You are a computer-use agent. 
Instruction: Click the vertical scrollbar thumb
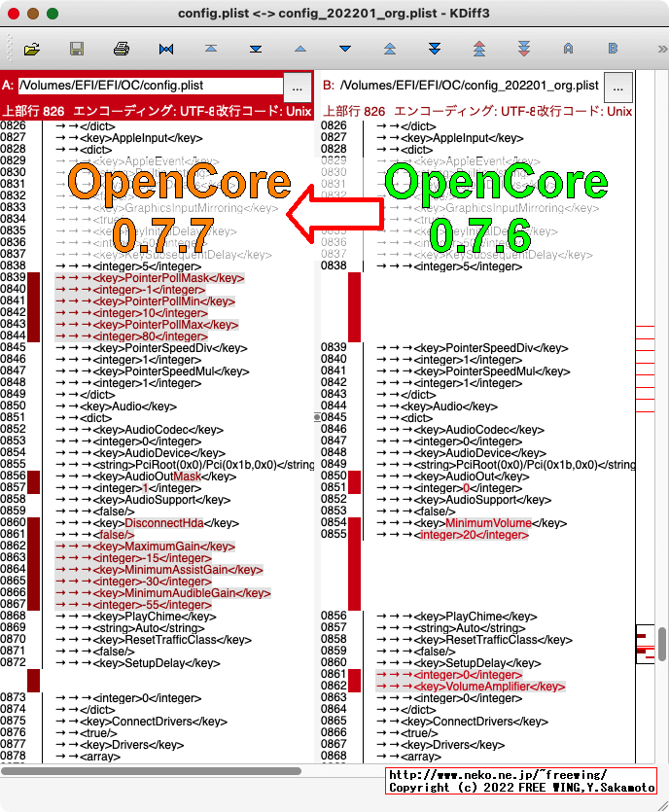[662, 644]
